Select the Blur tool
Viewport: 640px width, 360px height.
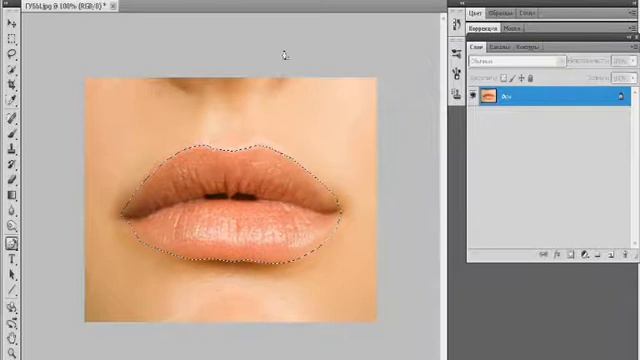coord(11,211)
